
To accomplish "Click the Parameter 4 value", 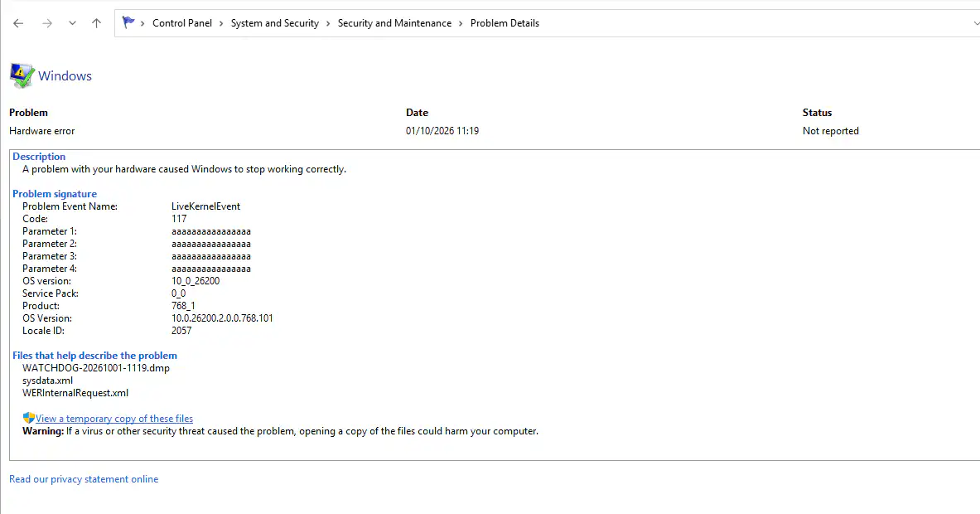I will click(211, 269).
